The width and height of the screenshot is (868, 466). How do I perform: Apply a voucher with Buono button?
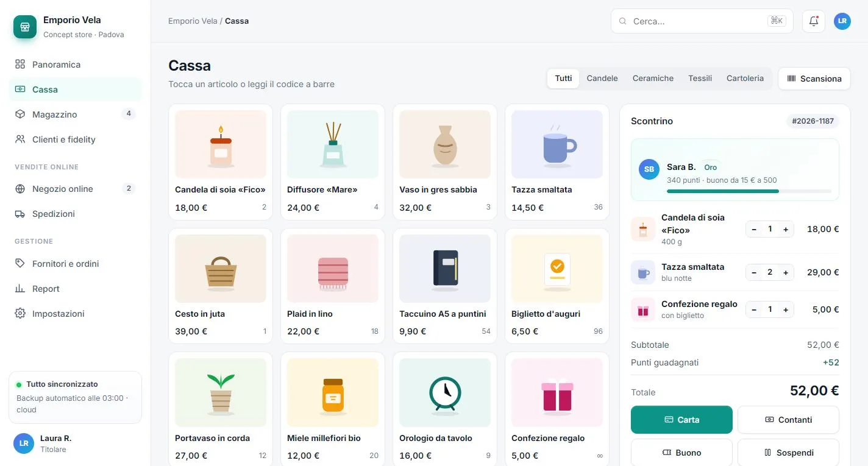point(681,453)
